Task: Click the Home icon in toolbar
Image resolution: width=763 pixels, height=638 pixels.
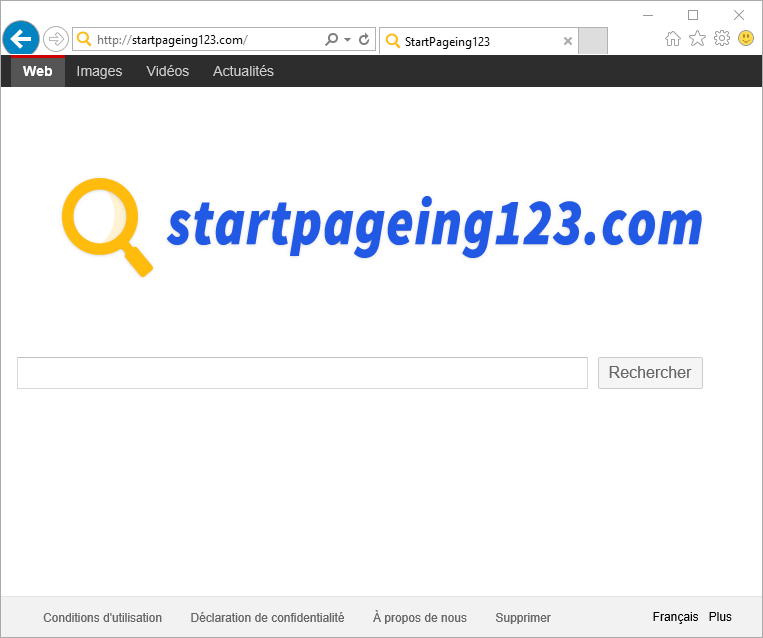Action: tap(672, 38)
